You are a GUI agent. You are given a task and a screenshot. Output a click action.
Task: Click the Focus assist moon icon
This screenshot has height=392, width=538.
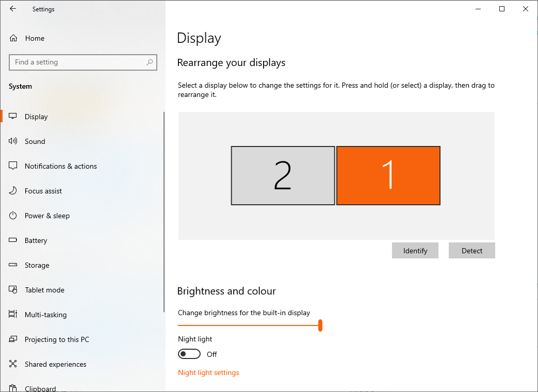[x=13, y=191]
